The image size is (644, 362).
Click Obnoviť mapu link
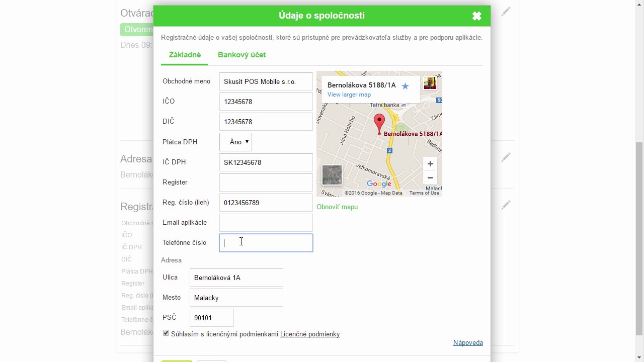[337, 207]
